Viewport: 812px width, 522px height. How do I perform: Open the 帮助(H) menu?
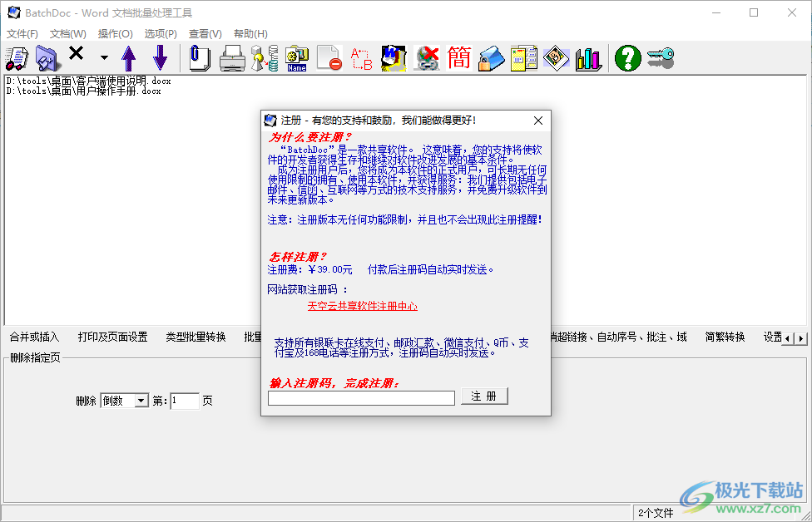250,33
